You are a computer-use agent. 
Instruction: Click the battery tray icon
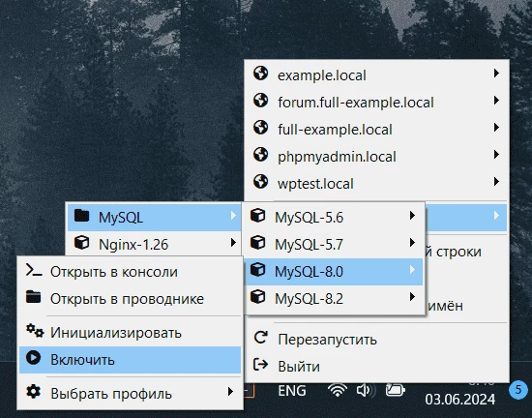pos(396,390)
